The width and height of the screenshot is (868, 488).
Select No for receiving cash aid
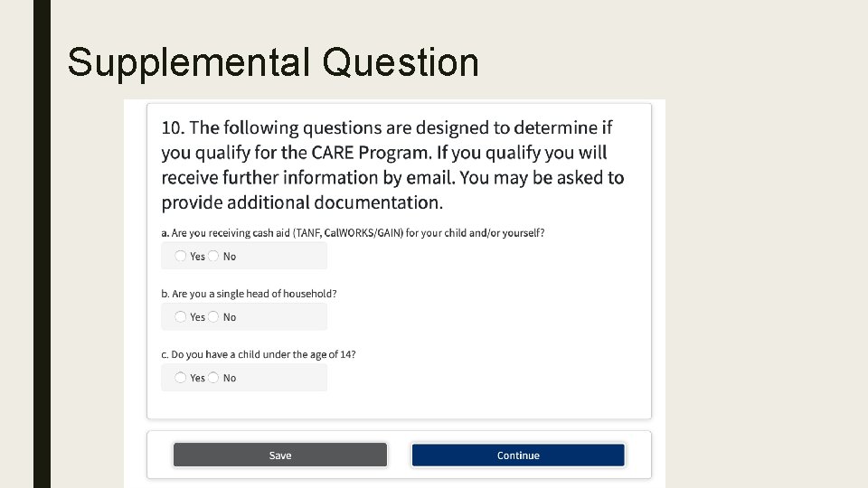(213, 257)
